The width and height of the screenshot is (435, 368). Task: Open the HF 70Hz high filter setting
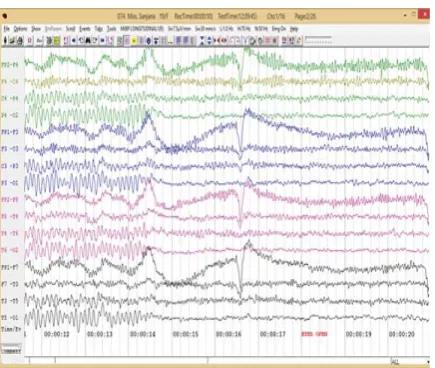point(244,29)
